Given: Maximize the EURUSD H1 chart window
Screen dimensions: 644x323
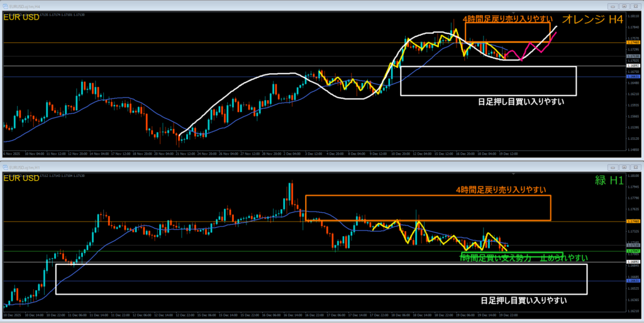Looking at the screenshot, I should [624, 167].
